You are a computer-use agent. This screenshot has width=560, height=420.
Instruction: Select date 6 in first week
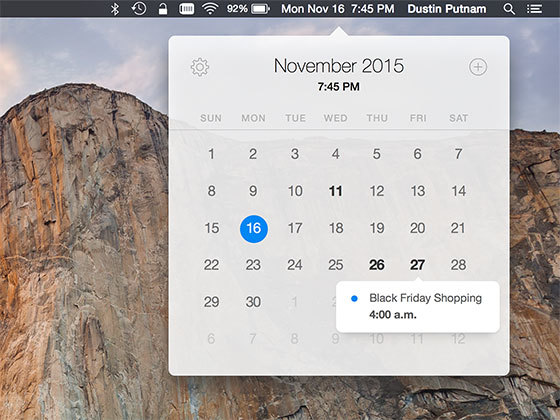point(418,154)
